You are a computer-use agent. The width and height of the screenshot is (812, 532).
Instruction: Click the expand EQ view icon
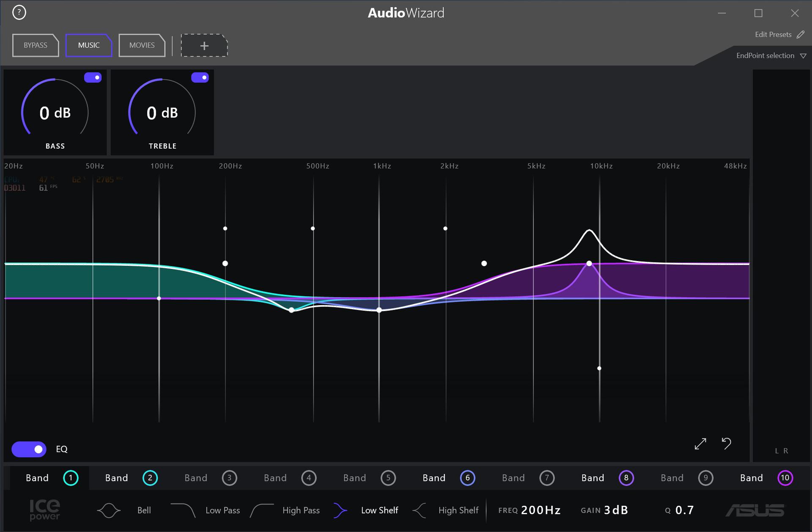point(700,444)
